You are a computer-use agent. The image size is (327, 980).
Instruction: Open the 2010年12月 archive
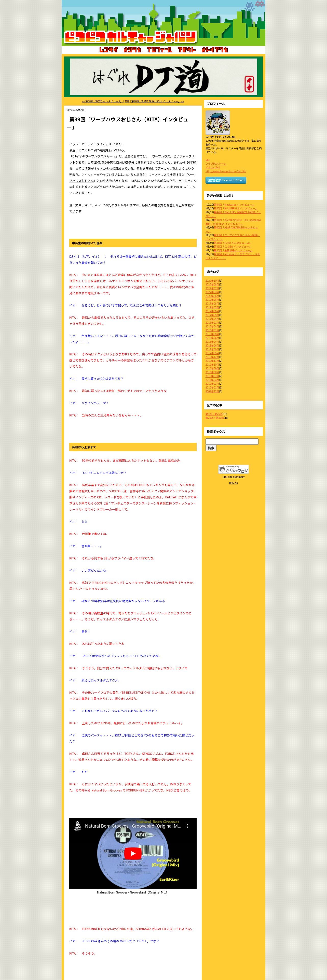[212, 357]
